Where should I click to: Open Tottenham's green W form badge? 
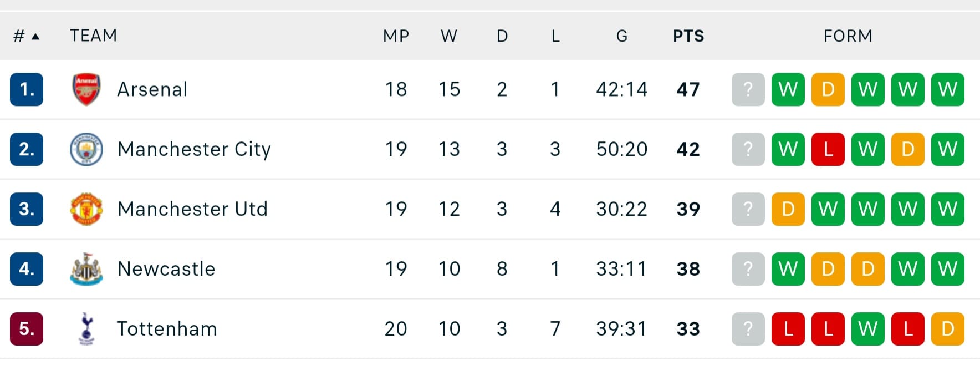[868, 329]
